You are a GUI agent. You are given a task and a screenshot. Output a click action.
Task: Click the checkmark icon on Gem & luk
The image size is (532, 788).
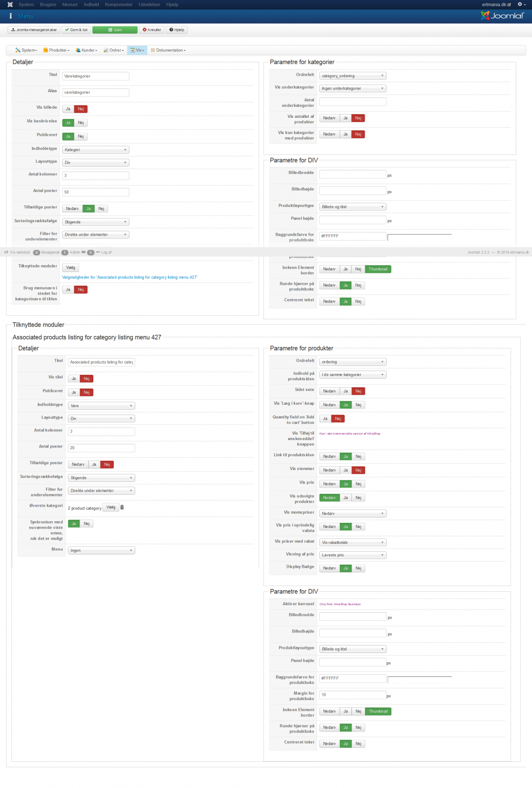coord(67,30)
